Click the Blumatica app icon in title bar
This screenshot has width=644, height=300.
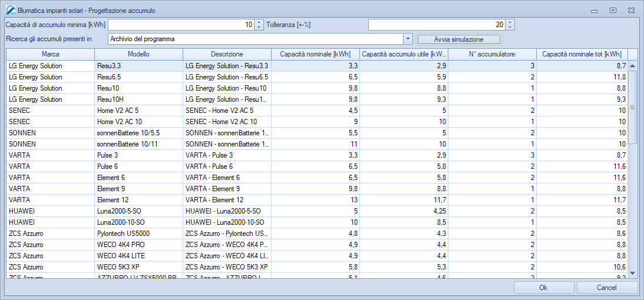coord(11,10)
